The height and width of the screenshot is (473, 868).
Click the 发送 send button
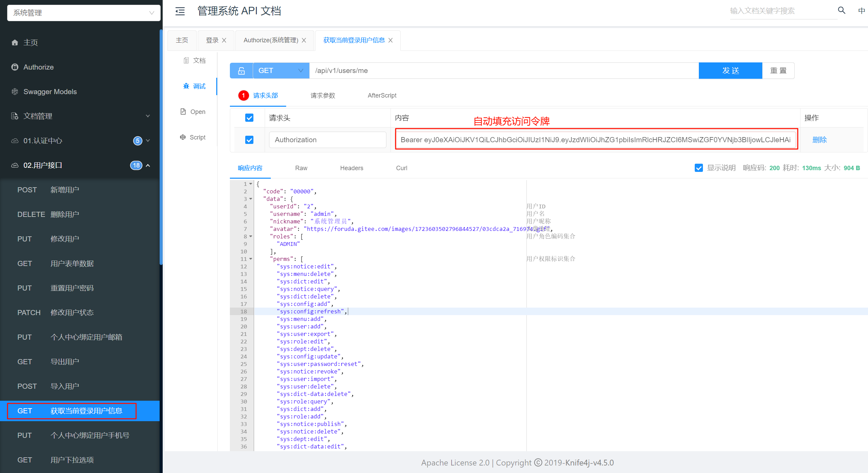(x=730, y=71)
